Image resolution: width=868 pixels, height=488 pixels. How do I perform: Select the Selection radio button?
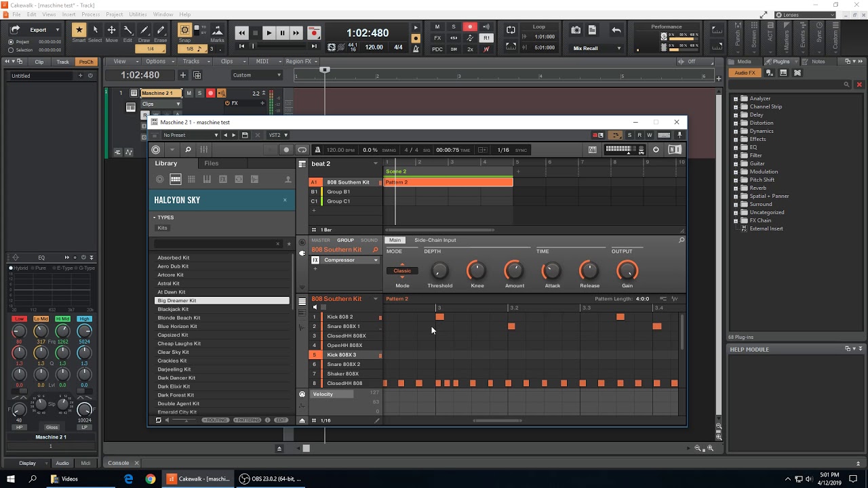pyautogui.click(x=10, y=50)
